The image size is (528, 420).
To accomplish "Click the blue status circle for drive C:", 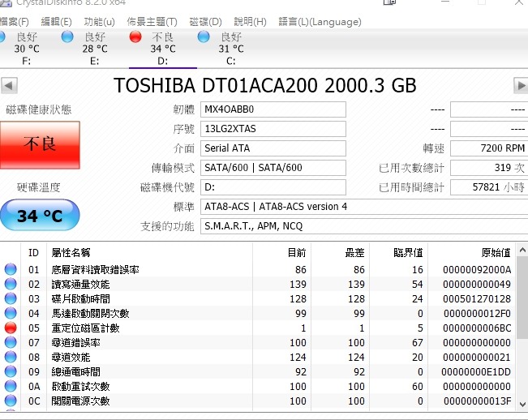I will [204, 36].
